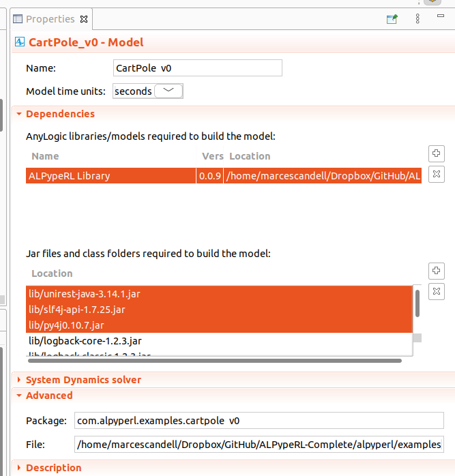The image size is (455, 476).
Task: Close the Properties tab
Action: (84, 19)
